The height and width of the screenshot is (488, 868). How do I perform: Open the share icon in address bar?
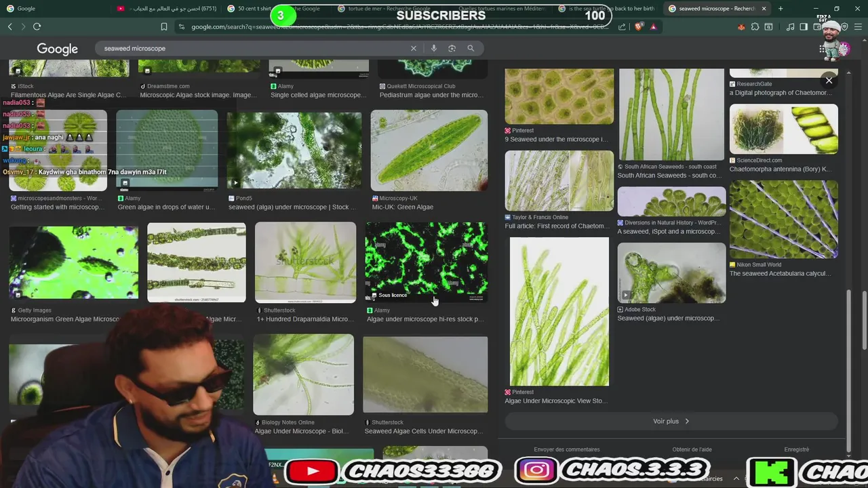click(623, 26)
